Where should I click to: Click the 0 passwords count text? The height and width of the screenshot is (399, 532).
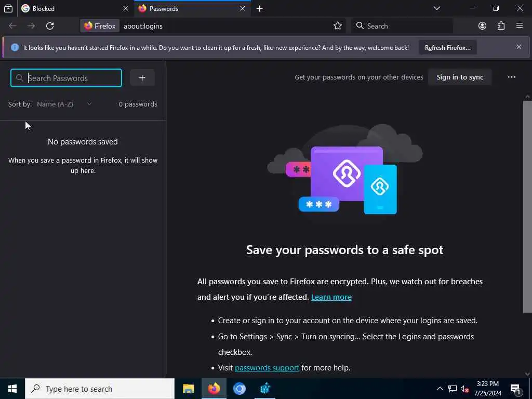(138, 104)
